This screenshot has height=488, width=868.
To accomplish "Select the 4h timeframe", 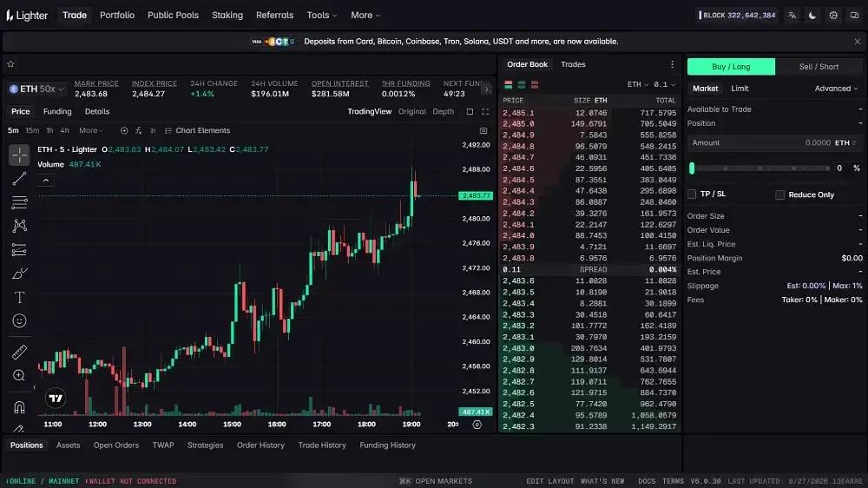I will click(64, 131).
